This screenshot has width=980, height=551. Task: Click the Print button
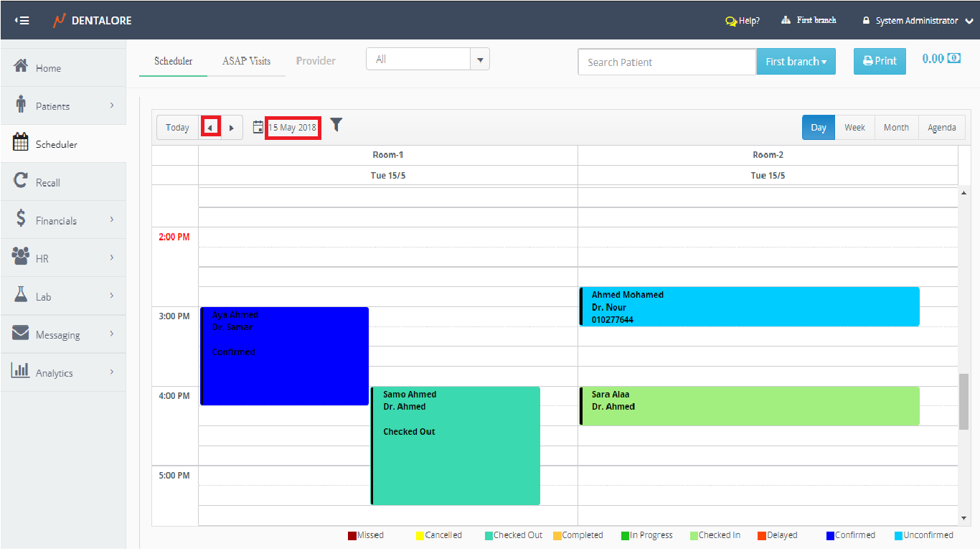tap(880, 61)
